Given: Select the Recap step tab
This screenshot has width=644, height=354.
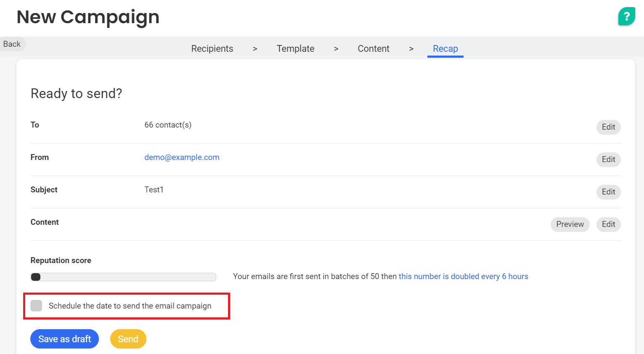Looking at the screenshot, I should [445, 49].
